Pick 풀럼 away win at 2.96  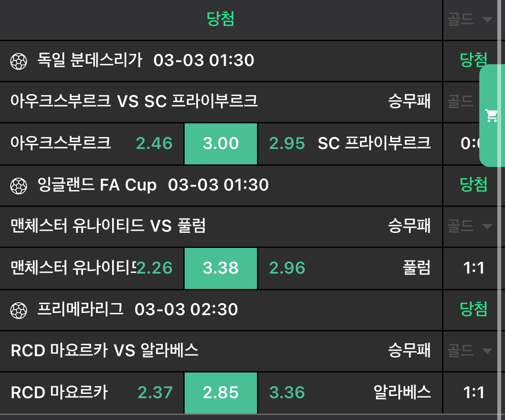click(x=350, y=268)
